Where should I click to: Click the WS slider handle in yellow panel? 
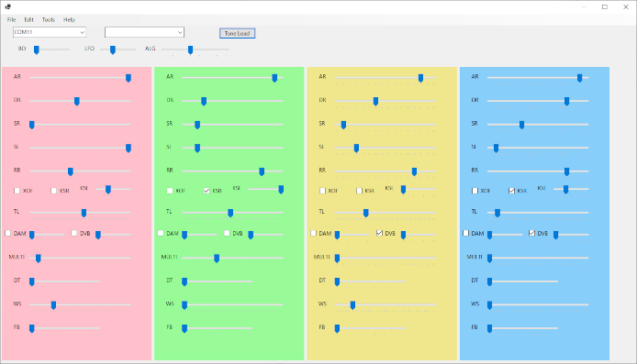[x=353, y=305]
